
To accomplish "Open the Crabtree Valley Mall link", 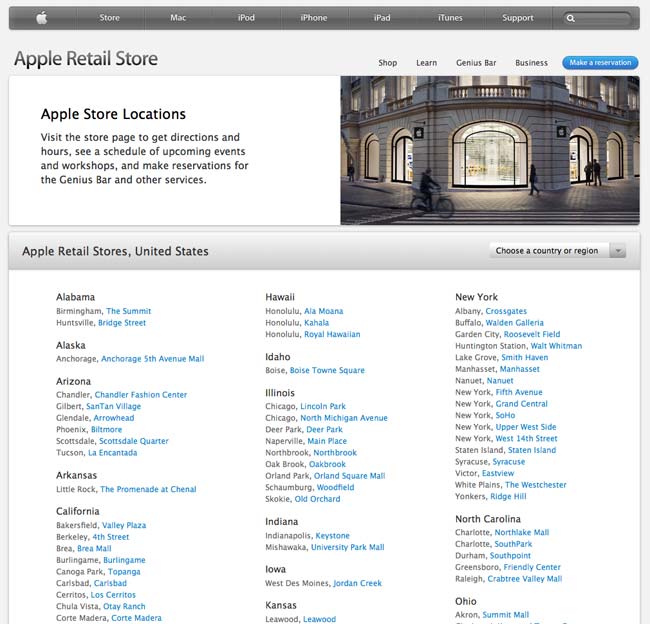I will 525,579.
